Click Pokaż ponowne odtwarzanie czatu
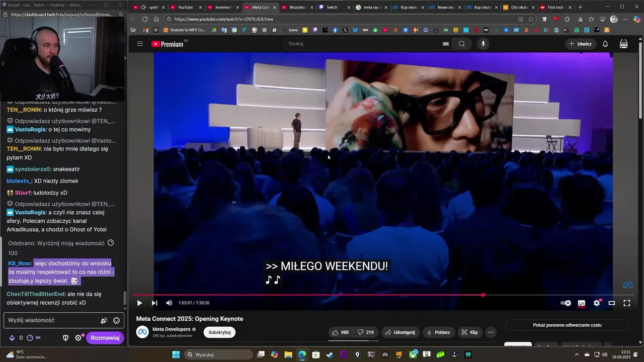This screenshot has width=644, height=362. (567, 325)
